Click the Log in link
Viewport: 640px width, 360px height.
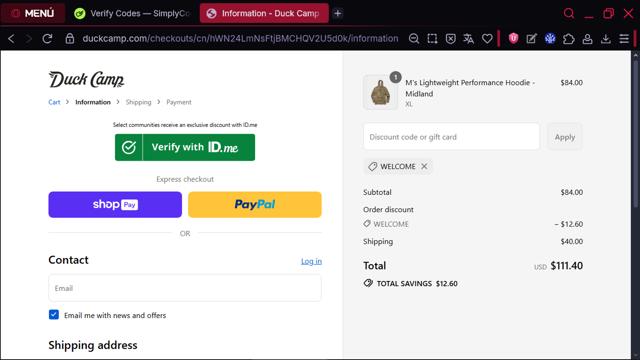(311, 261)
